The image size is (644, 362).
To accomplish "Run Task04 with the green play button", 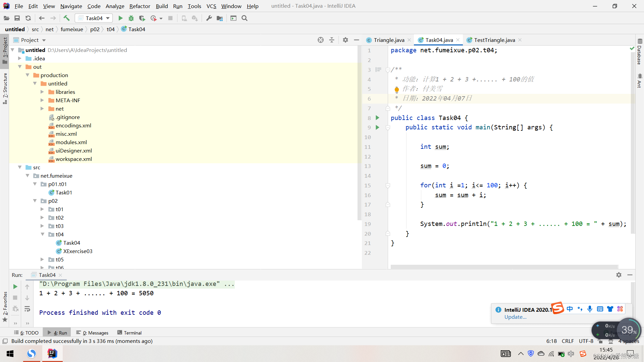I will click(x=120, y=18).
